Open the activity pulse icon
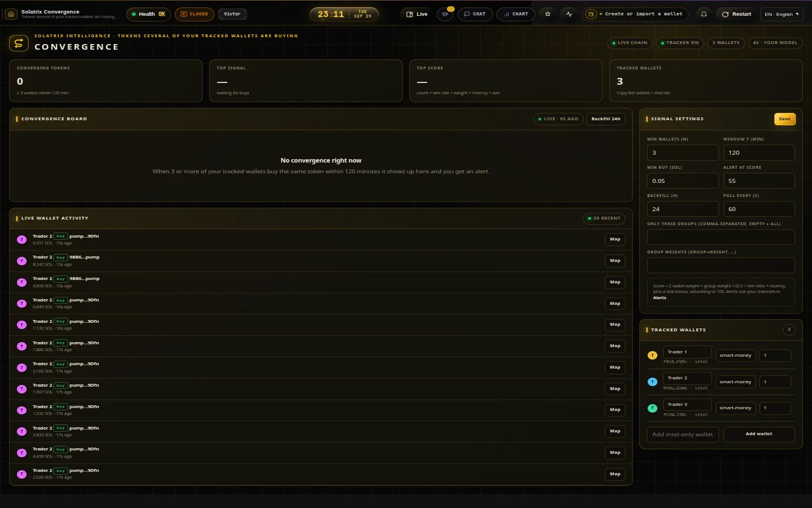Image resolution: width=812 pixels, height=508 pixels. [570, 14]
